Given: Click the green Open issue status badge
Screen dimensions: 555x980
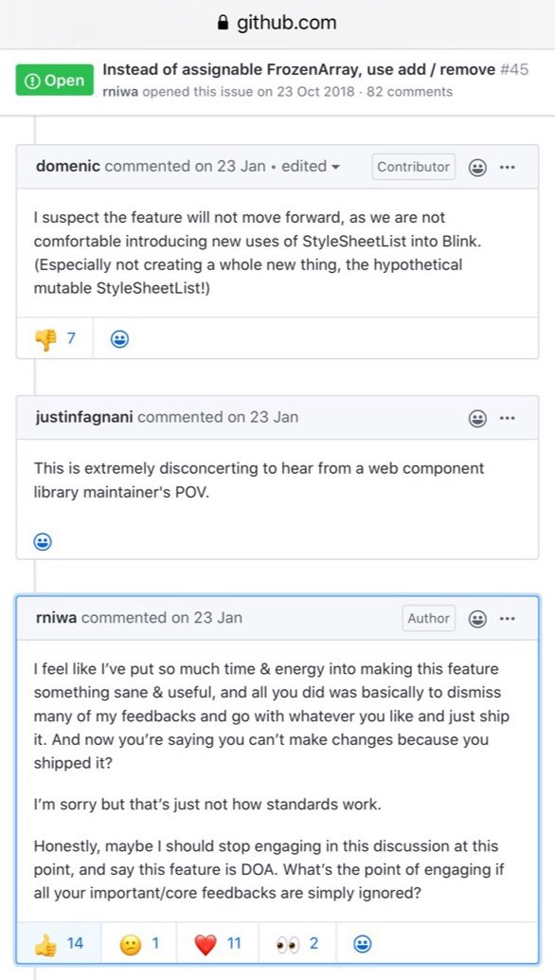Looking at the screenshot, I should coord(55,80).
